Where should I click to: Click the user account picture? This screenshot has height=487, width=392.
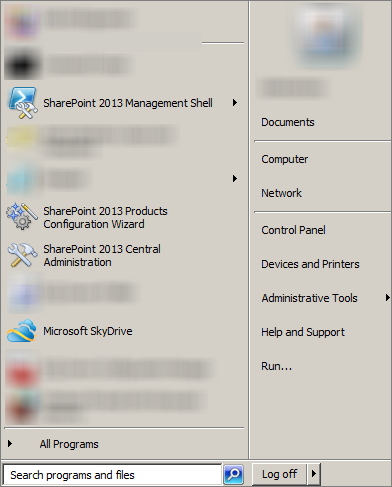[327, 34]
